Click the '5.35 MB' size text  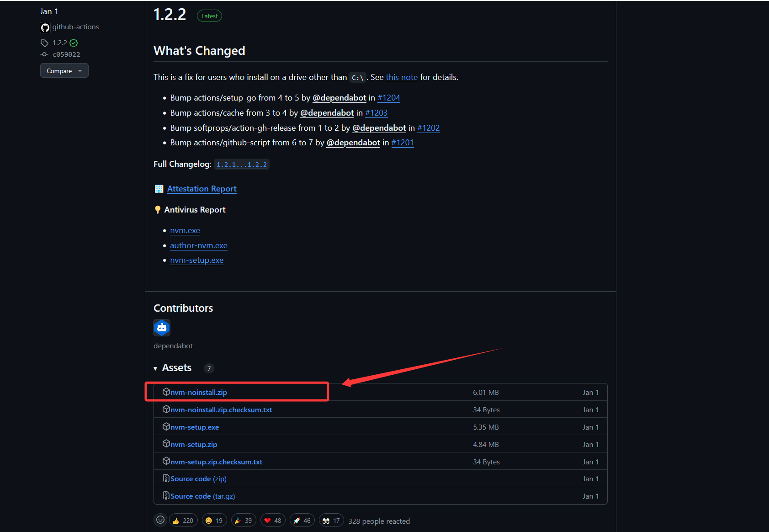tap(486, 427)
